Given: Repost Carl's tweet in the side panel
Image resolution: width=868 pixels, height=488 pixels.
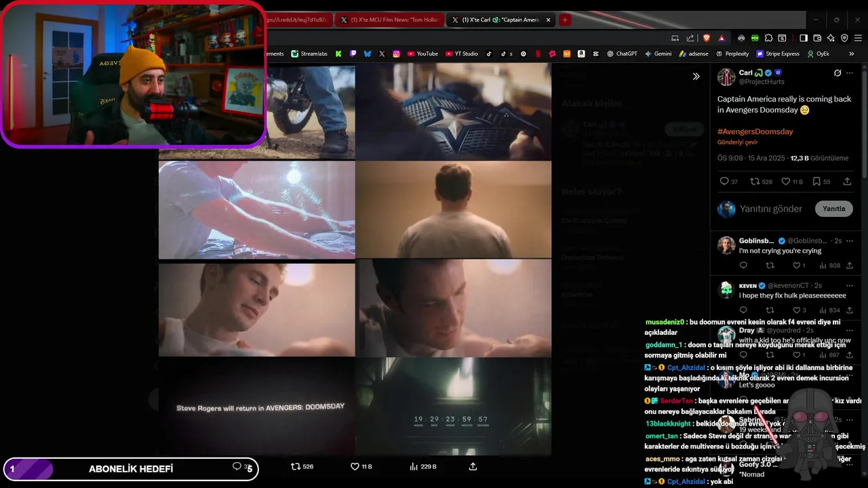Looking at the screenshot, I should (761, 182).
